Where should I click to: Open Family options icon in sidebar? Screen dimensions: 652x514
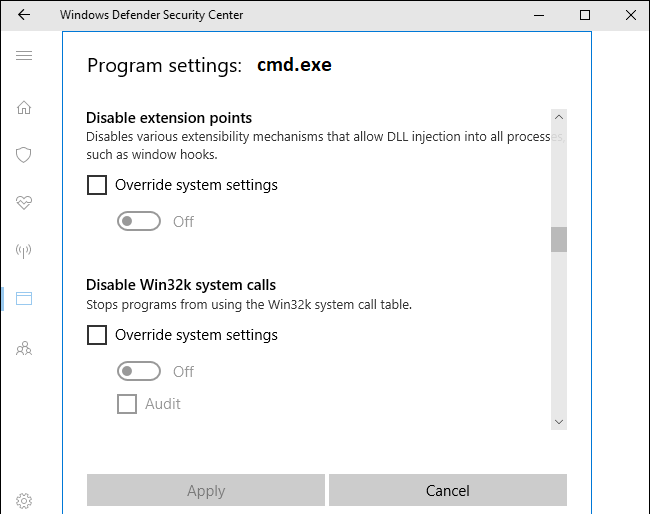tap(24, 348)
